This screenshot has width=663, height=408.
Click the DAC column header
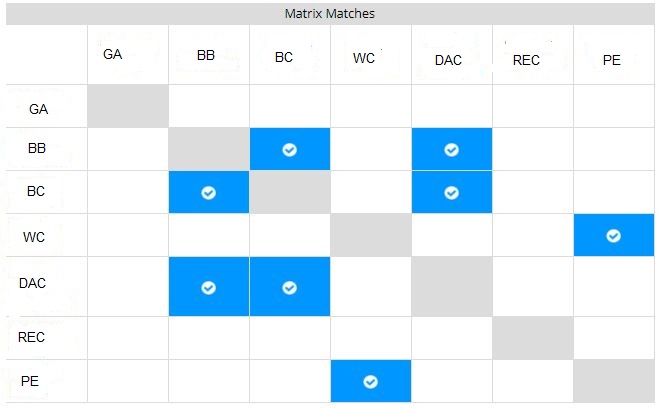tap(448, 60)
